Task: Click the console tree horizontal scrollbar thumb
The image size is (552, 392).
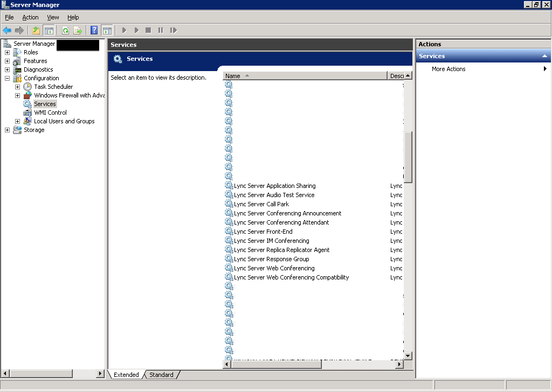Action: [x=41, y=373]
